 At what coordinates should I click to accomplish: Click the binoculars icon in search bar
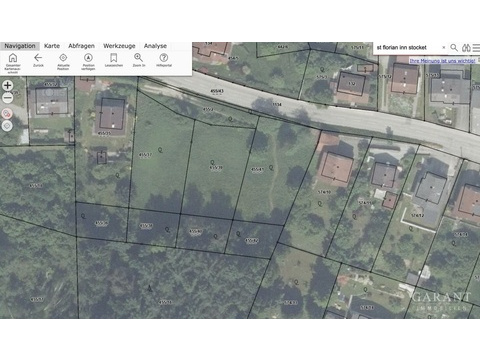coord(466,48)
